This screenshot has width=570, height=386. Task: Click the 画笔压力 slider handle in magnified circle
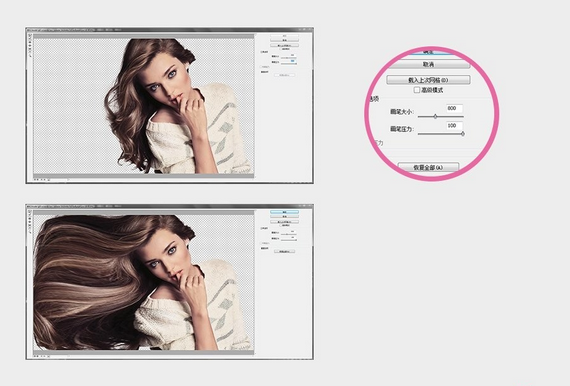pos(463,134)
